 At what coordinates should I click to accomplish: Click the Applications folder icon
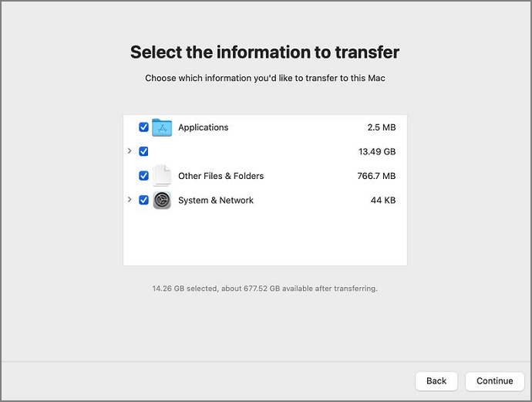(x=162, y=127)
